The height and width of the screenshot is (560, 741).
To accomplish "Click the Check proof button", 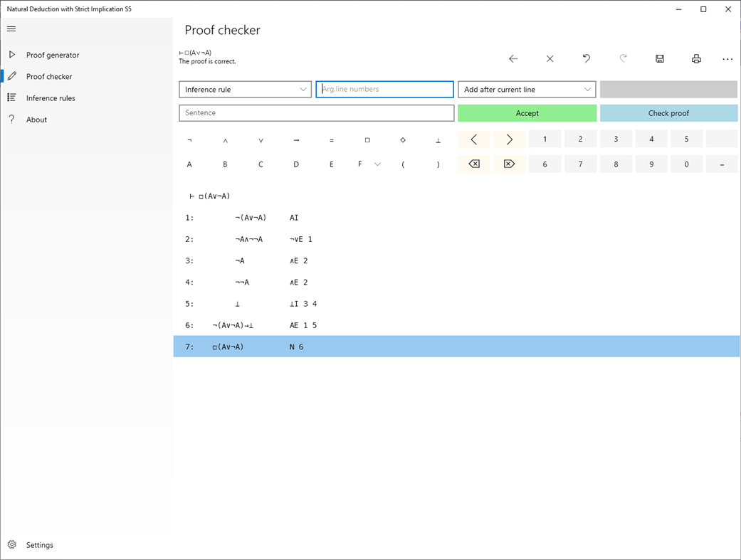I will click(x=669, y=113).
